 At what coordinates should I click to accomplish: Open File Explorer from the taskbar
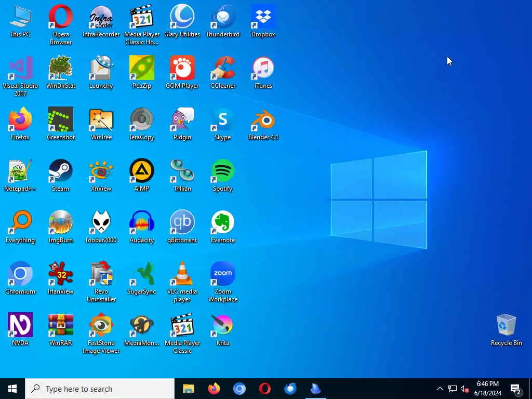point(188,389)
